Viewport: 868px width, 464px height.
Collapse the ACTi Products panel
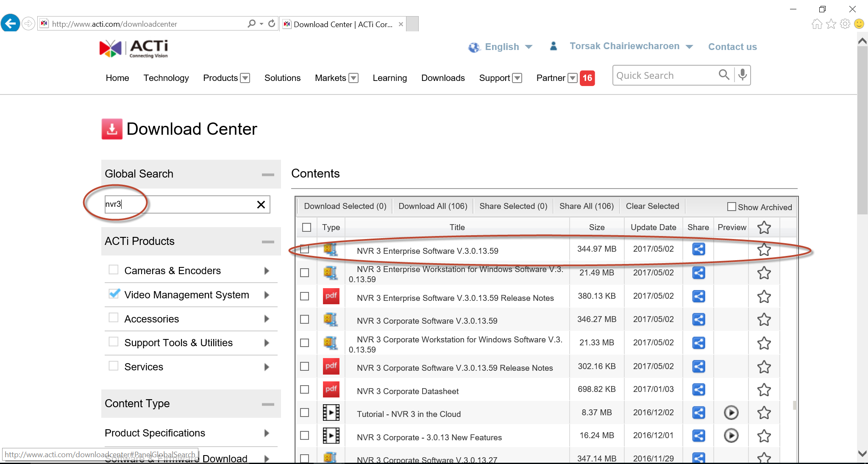click(x=268, y=242)
